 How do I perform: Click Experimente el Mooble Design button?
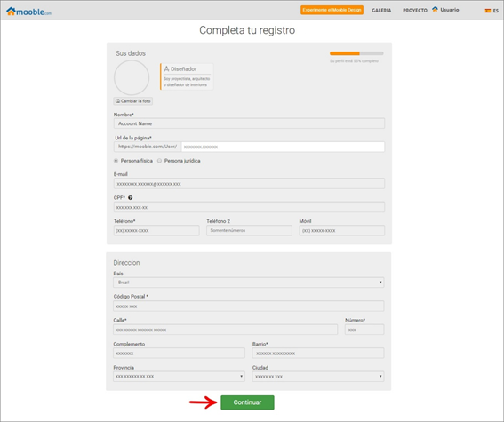coord(332,10)
